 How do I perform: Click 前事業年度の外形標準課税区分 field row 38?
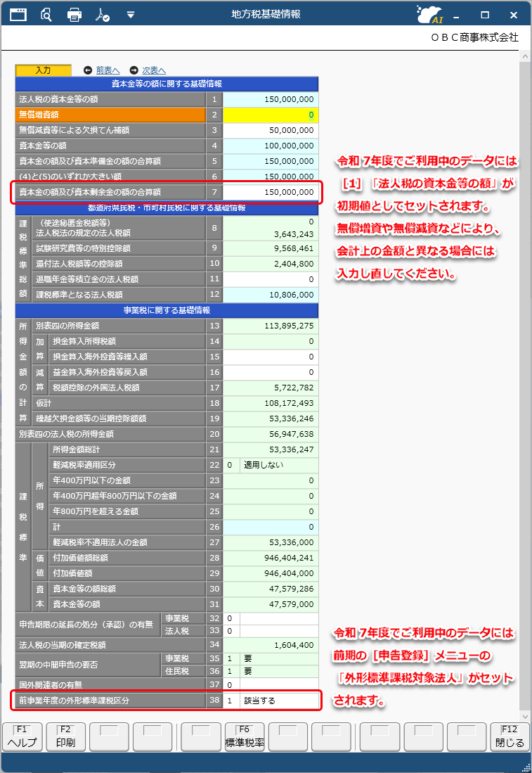(271, 701)
